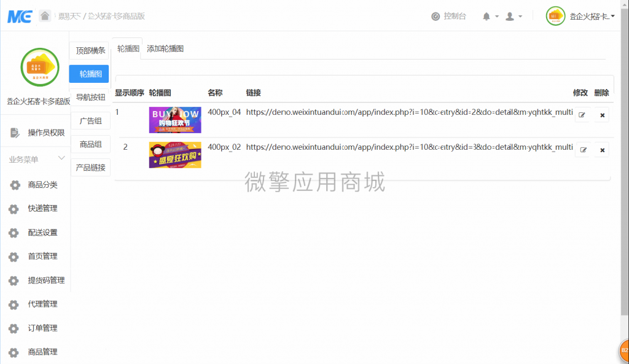This screenshot has width=629, height=364.
Task: Click the MC logo in the header
Action: 20,17
